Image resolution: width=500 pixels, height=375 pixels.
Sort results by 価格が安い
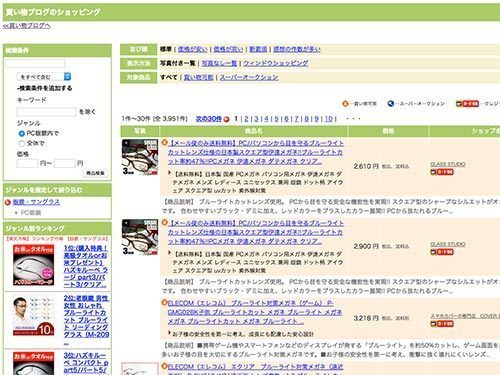(192, 49)
